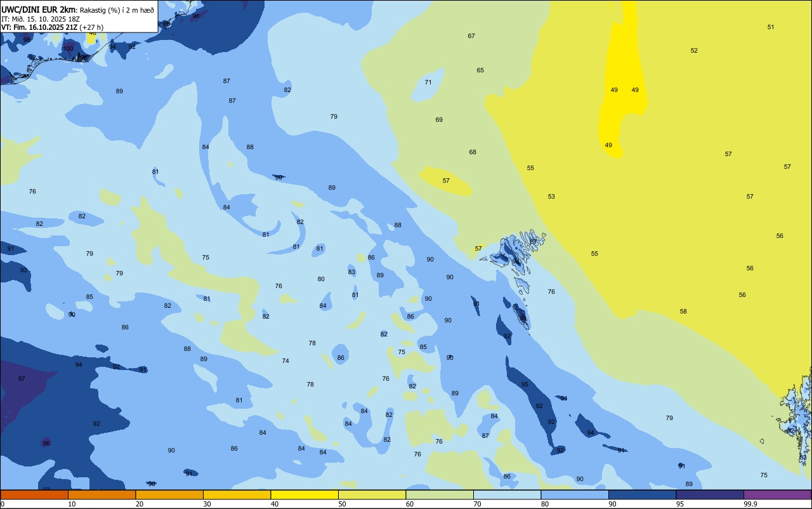Select the 50–60 pale yellow legend swatch
The height and width of the screenshot is (509, 812).
372,494
